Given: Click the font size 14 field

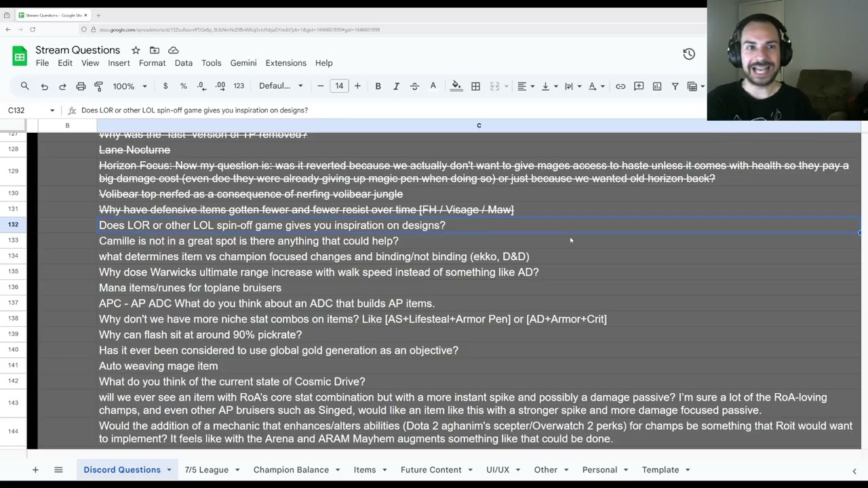Looking at the screenshot, I should tap(339, 86).
